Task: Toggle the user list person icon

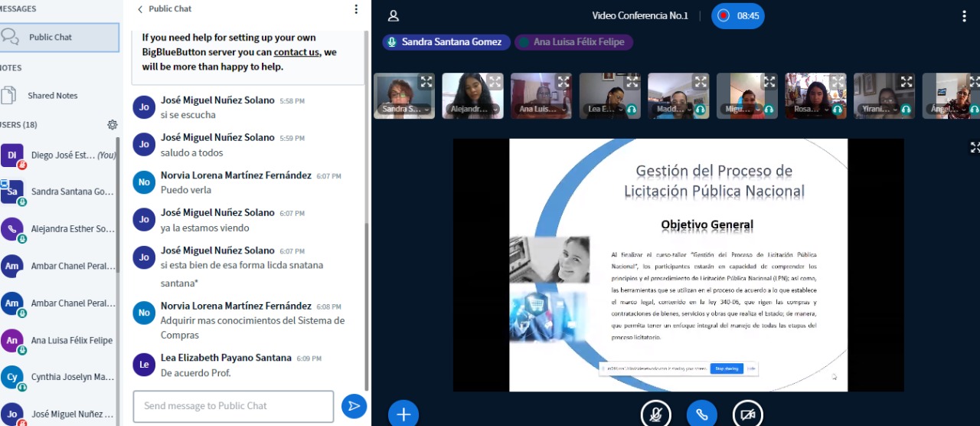Action: click(394, 15)
